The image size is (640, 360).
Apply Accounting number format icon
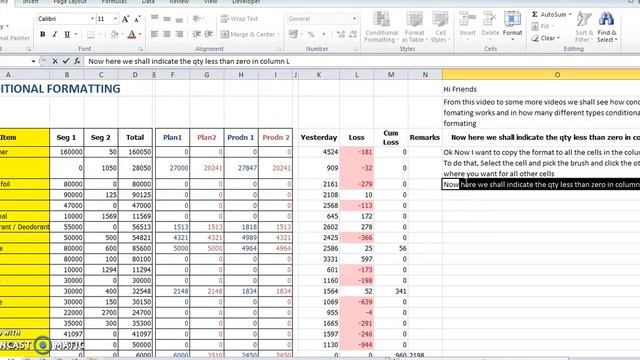point(293,34)
